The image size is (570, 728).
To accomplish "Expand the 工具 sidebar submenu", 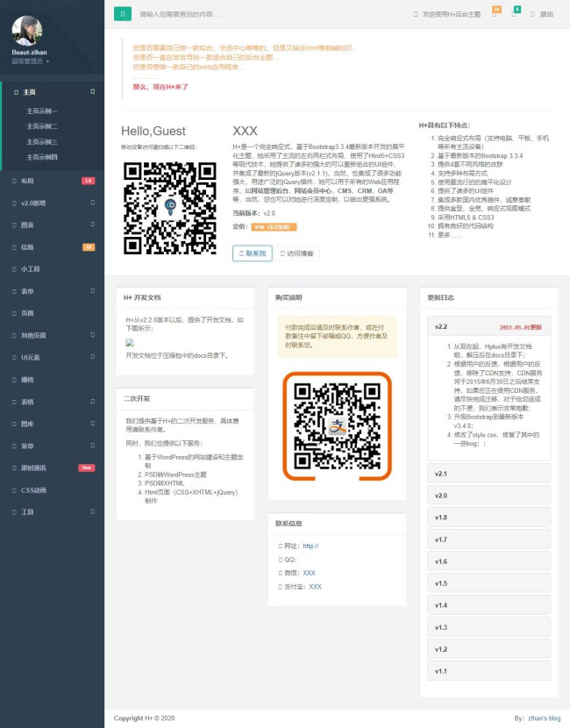I will point(92,511).
